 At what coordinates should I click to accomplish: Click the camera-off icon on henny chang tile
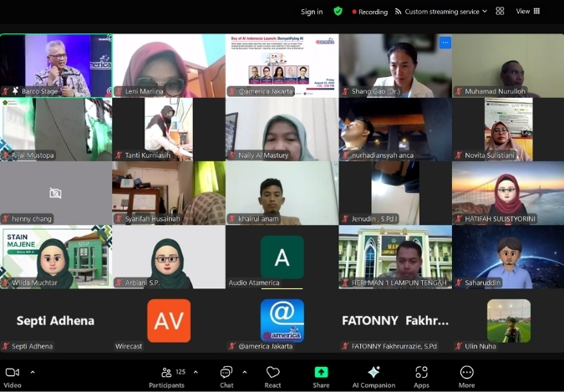tap(55, 193)
